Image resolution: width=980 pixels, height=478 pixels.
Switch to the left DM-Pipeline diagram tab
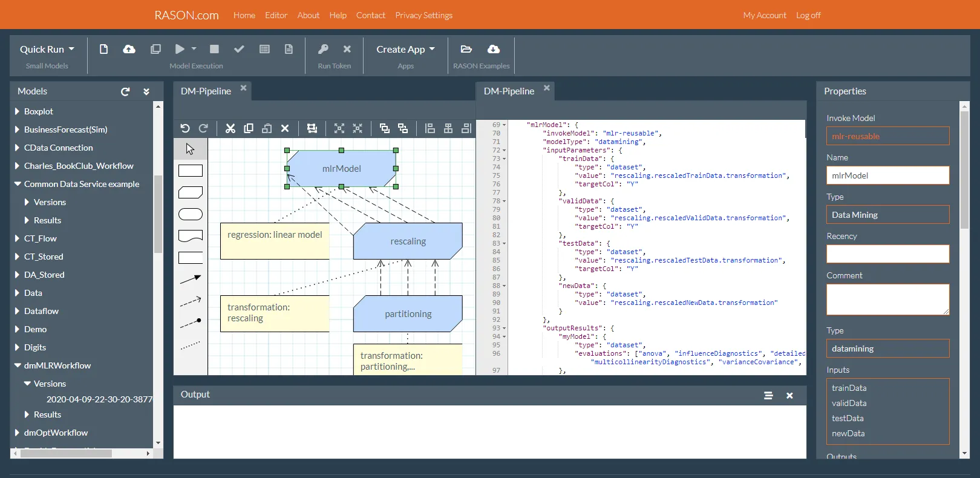coord(206,91)
